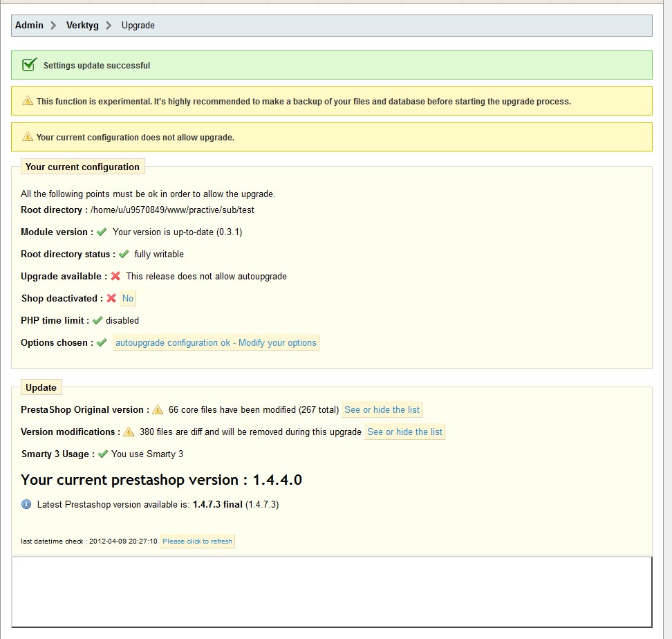This screenshot has height=639, width=672.
Task: Click the empty log output box
Action: [x=332, y=592]
